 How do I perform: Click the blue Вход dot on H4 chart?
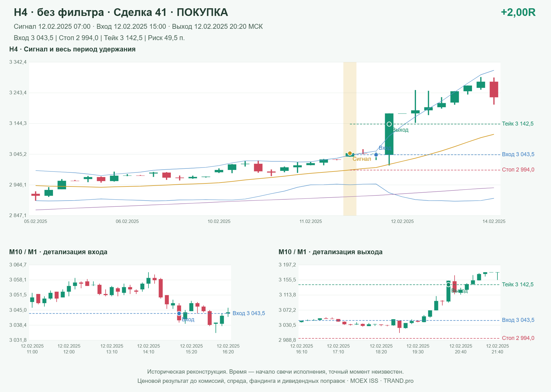tap(376, 155)
